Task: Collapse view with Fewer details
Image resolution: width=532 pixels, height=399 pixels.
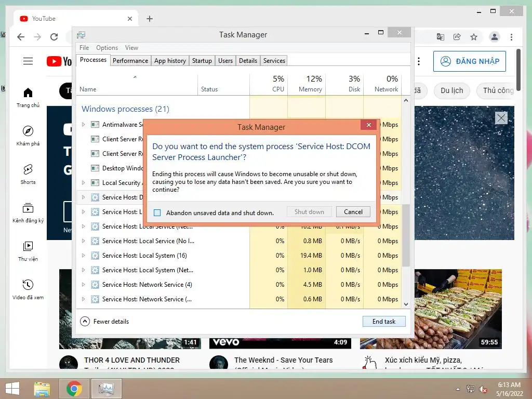Action: point(104,321)
